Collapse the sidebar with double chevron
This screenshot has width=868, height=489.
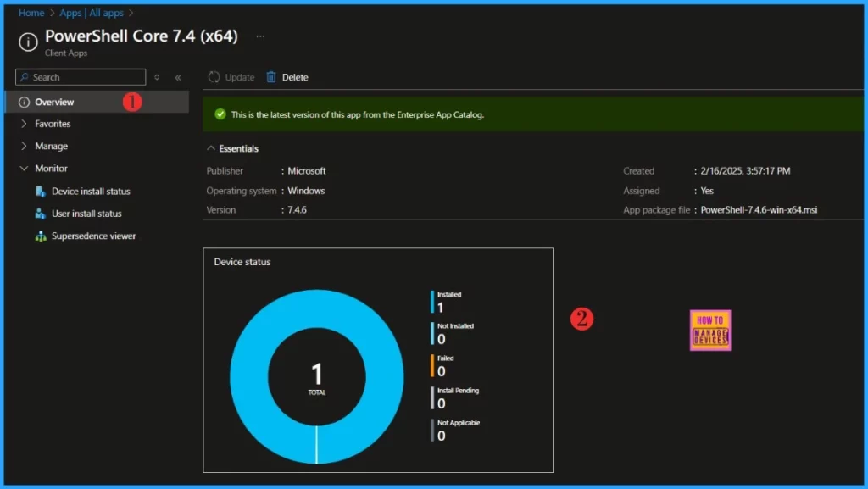(178, 77)
